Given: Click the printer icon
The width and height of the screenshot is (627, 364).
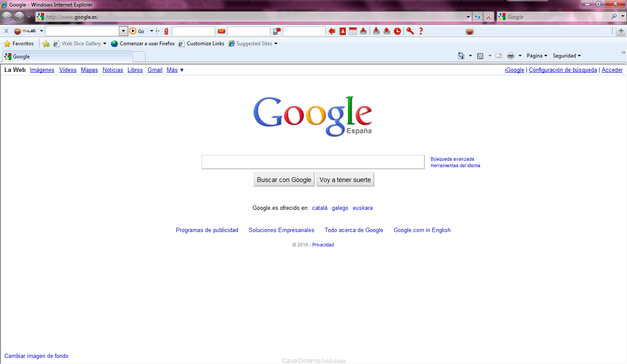Looking at the screenshot, I should click(x=511, y=56).
